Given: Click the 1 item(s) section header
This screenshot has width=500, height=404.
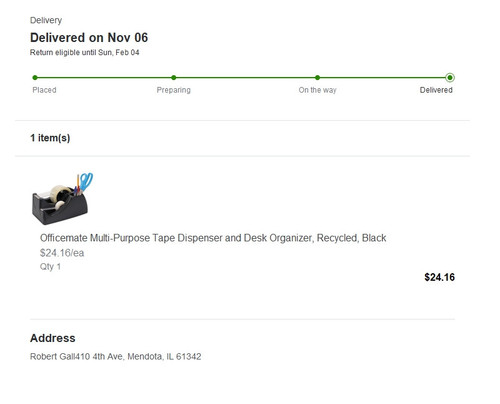Looking at the screenshot, I should (50, 138).
